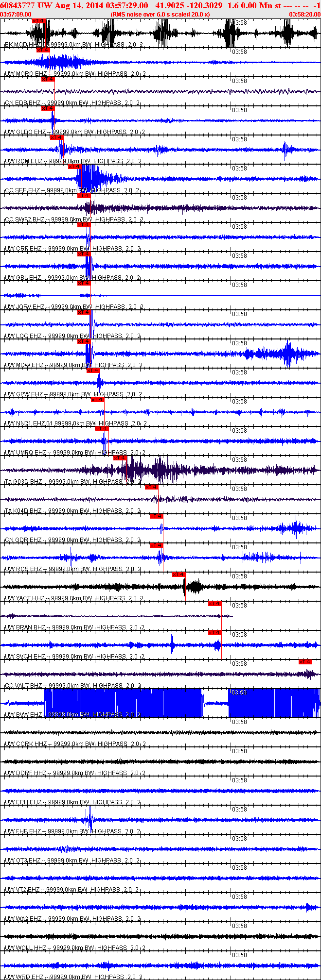
Task: Select the red pick marker on TA K04D trace
Action: pos(152,487)
